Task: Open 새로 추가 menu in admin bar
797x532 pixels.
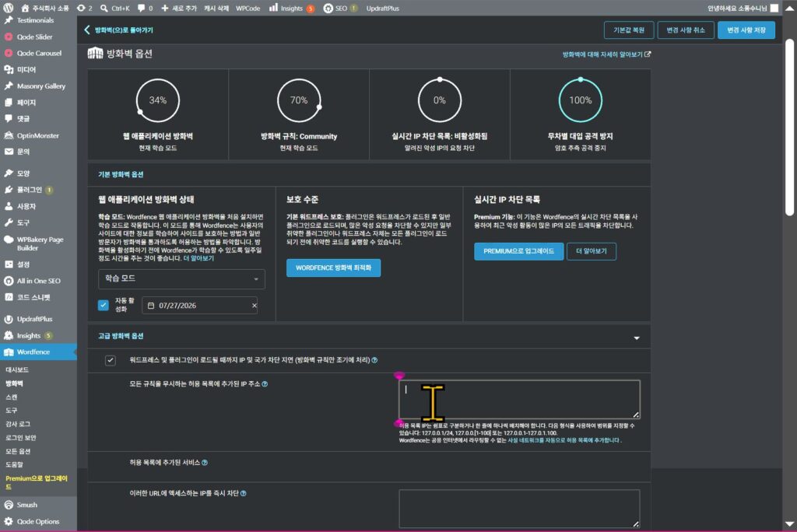Action: 179,8
